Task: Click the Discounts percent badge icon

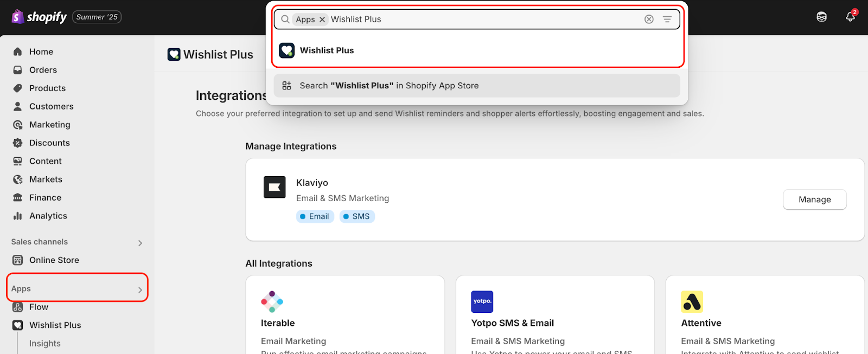Action: [18, 143]
